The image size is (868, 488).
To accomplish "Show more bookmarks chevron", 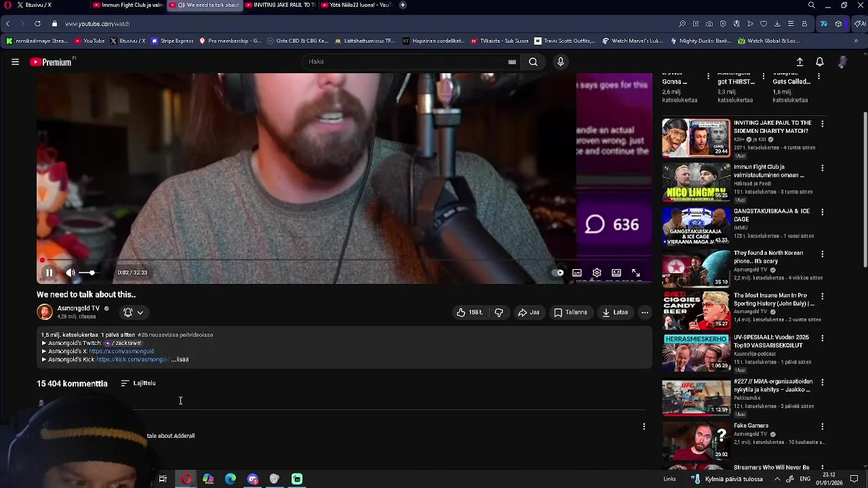I will 856,41.
